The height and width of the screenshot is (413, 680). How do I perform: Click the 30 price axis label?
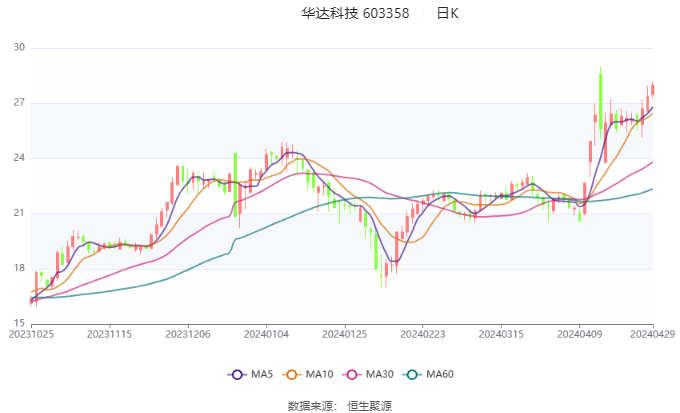[19, 47]
